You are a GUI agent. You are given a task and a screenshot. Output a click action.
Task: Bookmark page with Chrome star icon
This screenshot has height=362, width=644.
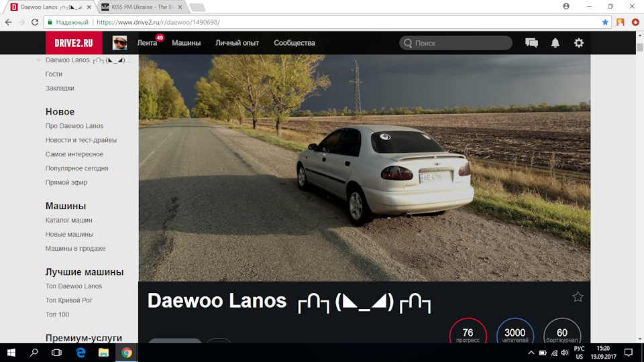pos(605,22)
